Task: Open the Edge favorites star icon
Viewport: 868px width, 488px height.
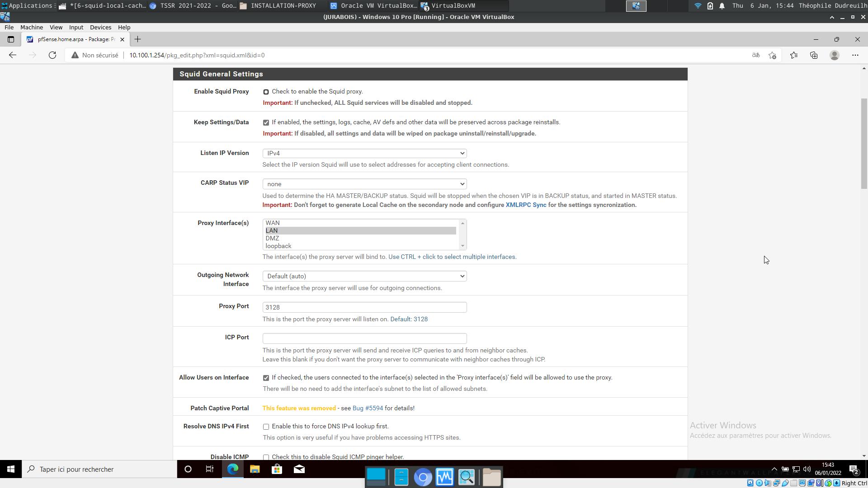Action: (x=794, y=55)
